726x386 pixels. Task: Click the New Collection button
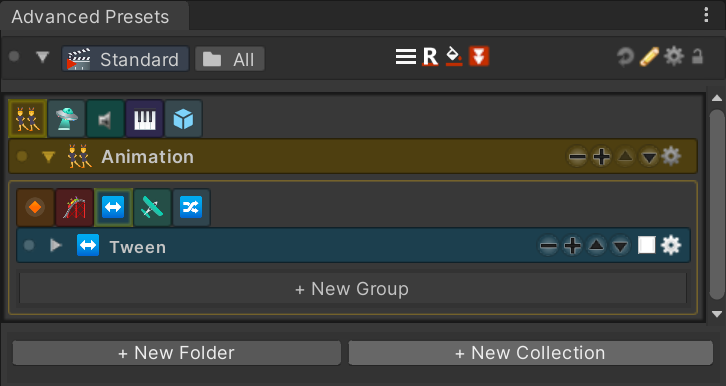[x=531, y=353]
